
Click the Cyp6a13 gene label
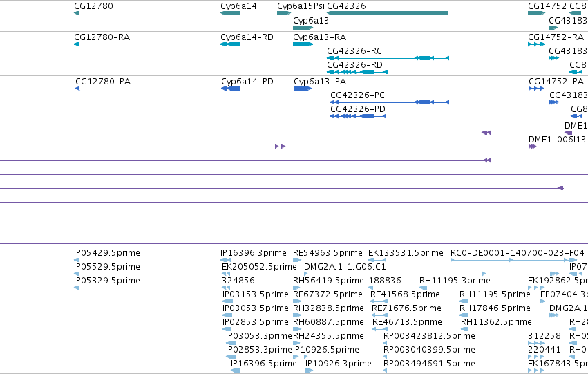(311, 21)
